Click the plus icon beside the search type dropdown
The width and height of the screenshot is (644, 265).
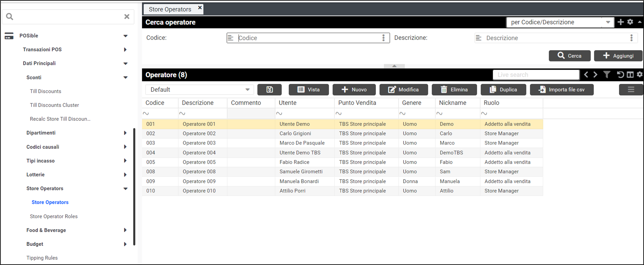[x=621, y=22]
